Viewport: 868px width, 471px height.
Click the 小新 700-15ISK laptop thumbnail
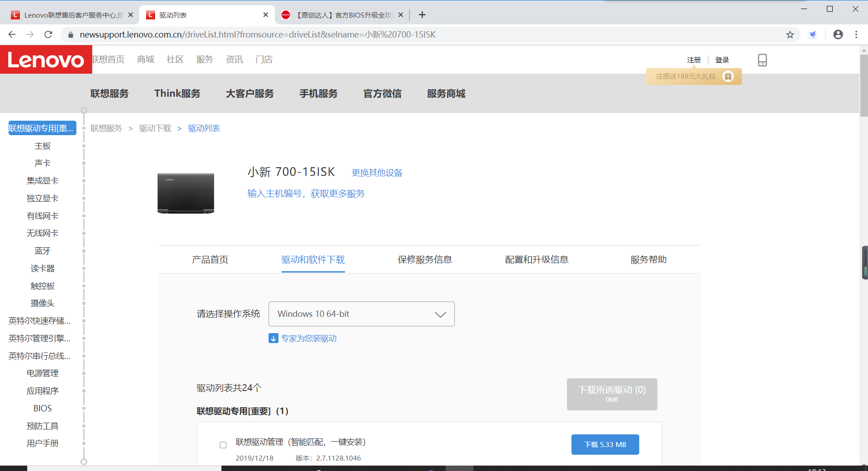tap(186, 193)
